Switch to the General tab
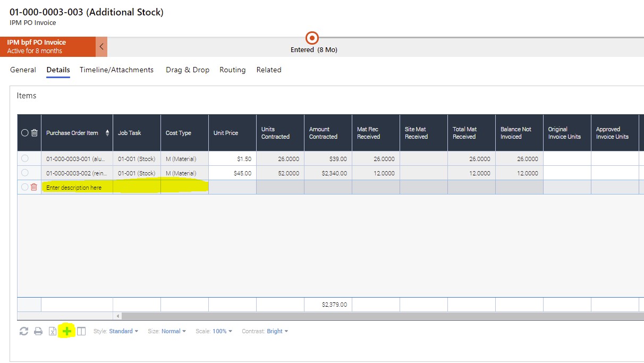This screenshot has height=363, width=644. (23, 70)
